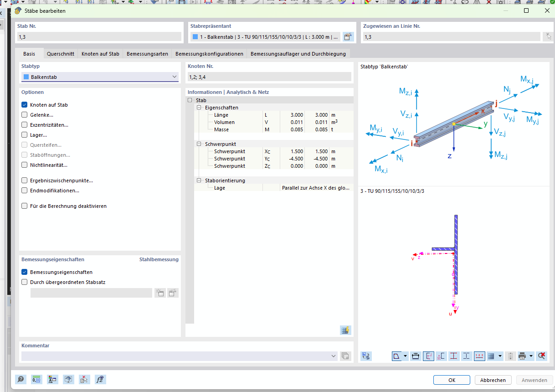This screenshot has width=555, height=392.
Task: Open the Kommentar dropdown list
Action: pos(334,356)
